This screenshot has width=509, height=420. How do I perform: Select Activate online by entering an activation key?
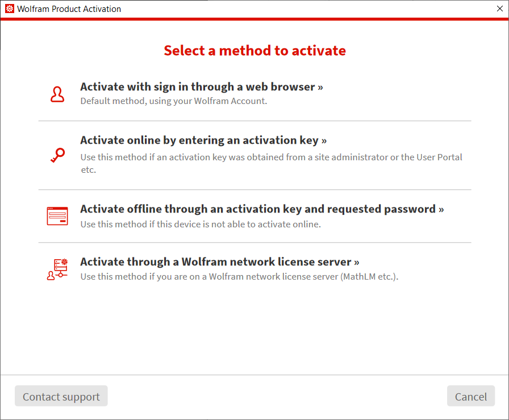coord(203,140)
